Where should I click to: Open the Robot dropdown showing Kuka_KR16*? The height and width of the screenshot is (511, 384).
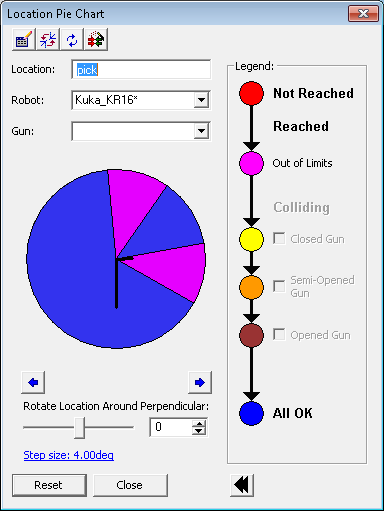[x=201, y=100]
